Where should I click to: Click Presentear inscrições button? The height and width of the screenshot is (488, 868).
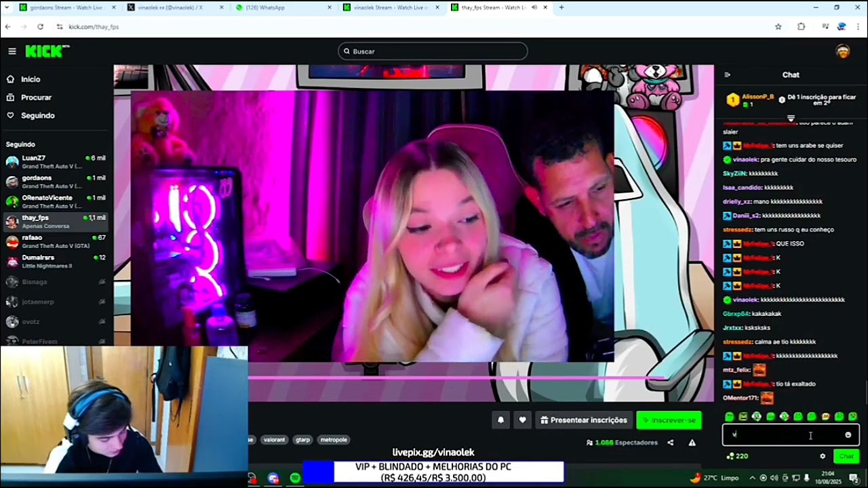click(583, 420)
